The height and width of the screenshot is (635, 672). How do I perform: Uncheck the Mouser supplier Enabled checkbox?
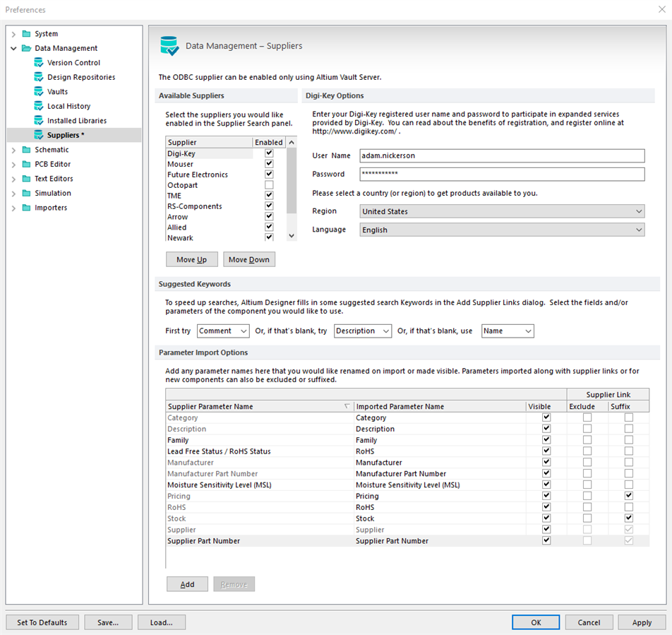point(269,164)
